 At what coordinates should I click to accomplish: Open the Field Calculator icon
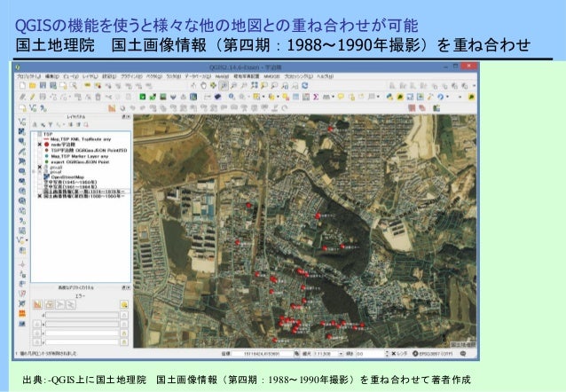306,97
